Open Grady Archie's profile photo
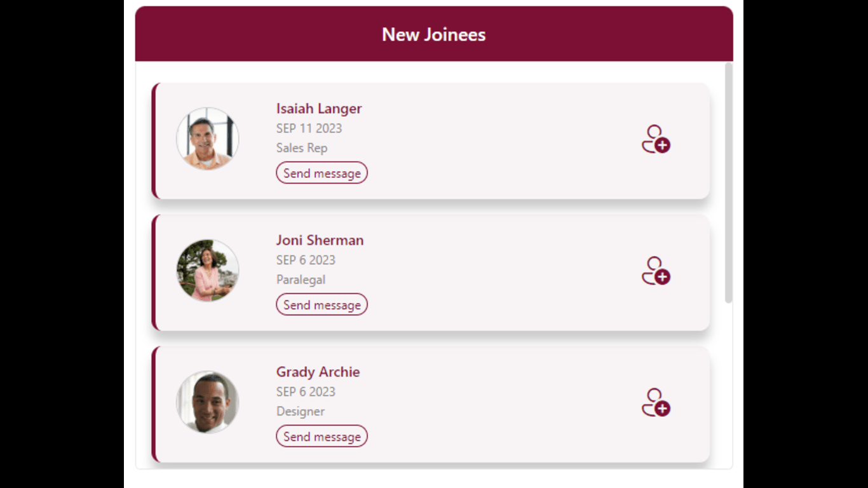The width and height of the screenshot is (868, 488). click(208, 402)
